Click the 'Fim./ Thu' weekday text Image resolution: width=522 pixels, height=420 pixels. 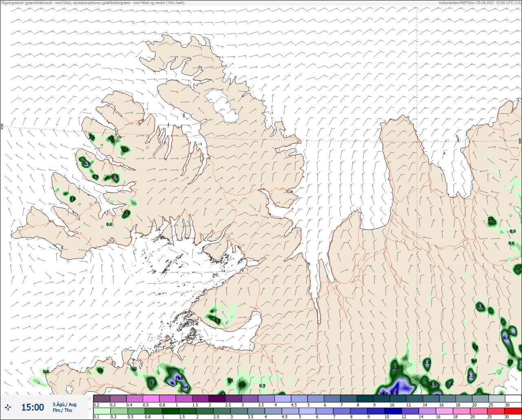pos(62,410)
